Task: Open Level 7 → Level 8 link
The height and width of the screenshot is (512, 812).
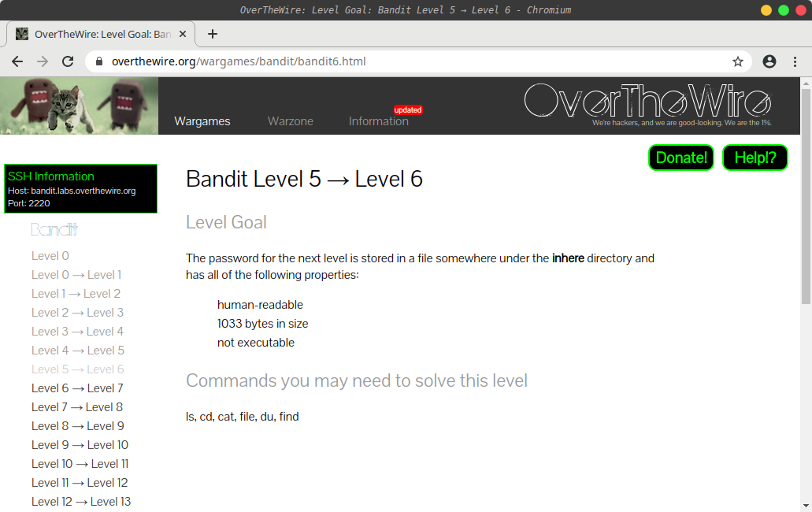Action: coord(77,407)
